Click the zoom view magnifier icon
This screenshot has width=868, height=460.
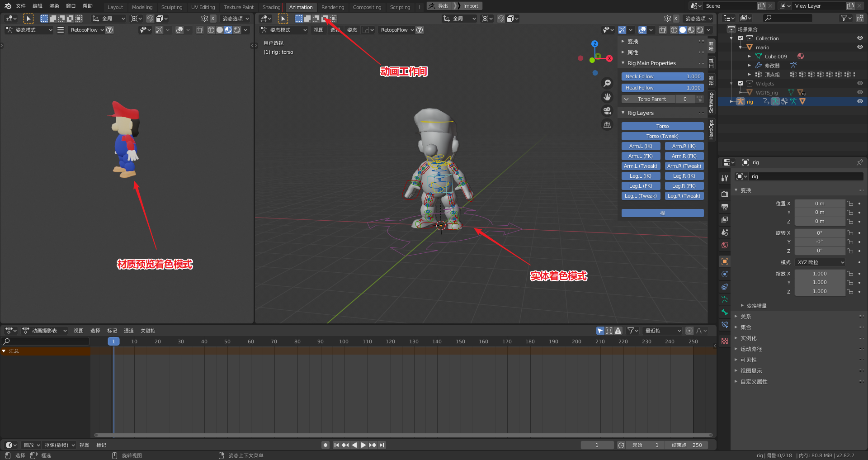[607, 83]
